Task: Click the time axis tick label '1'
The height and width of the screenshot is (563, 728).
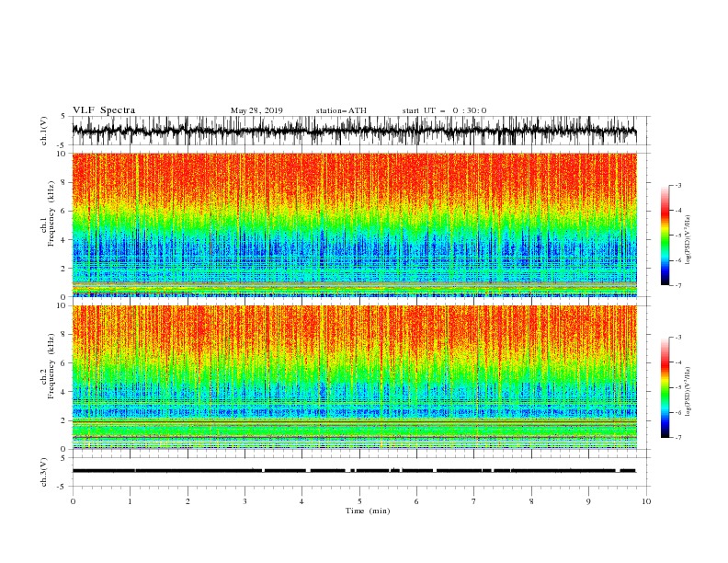Action: tap(130, 501)
